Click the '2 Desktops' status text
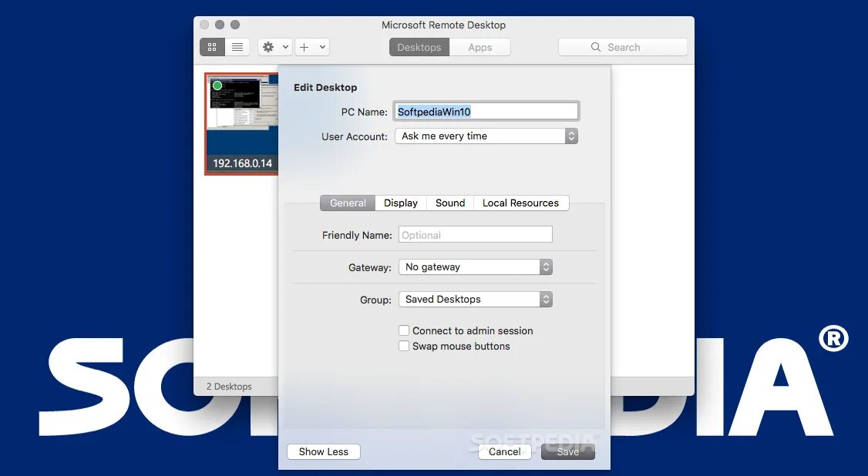 (229, 387)
